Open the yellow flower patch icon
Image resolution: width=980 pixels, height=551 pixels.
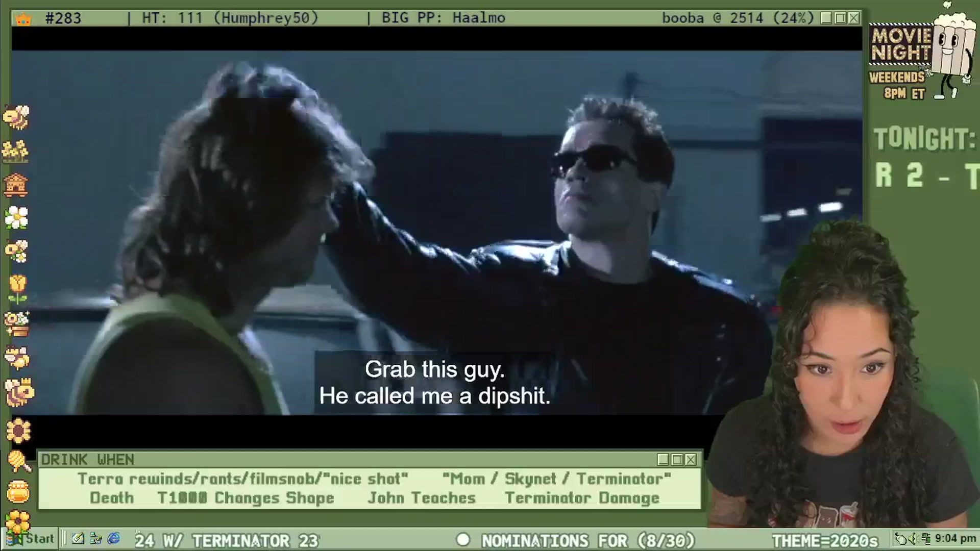coord(15,151)
